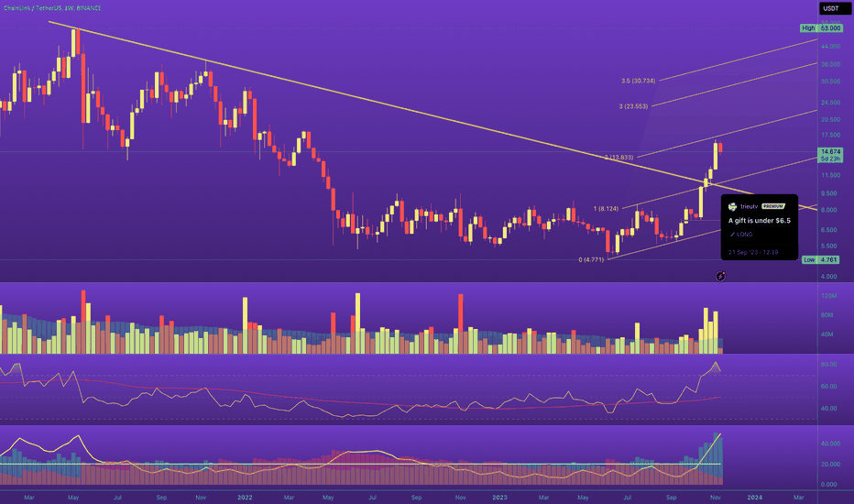Open the USDT currency selector

pos(835,8)
